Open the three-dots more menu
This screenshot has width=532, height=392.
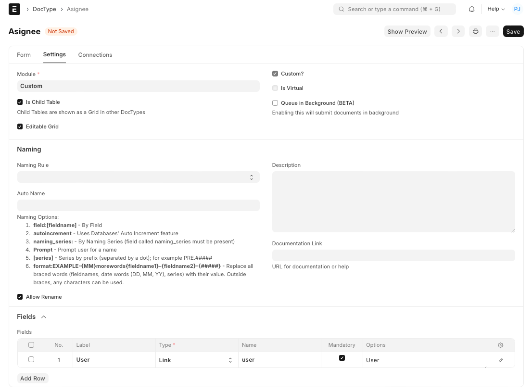tap(493, 31)
